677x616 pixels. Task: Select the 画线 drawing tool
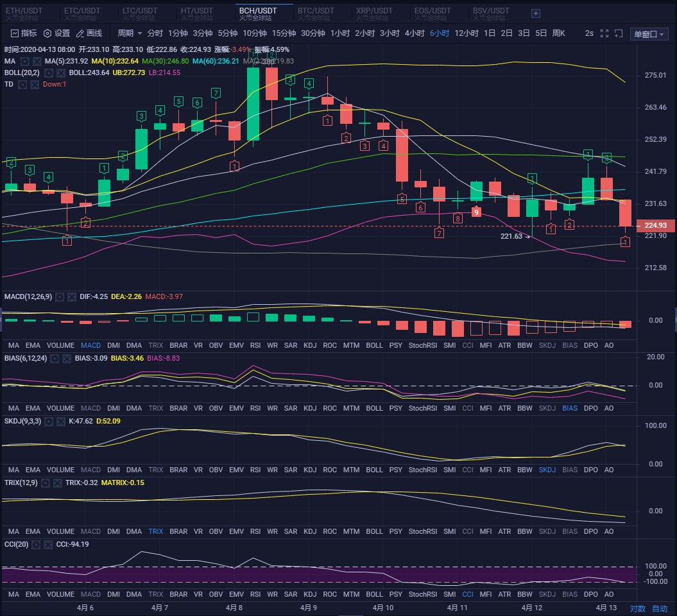89,33
